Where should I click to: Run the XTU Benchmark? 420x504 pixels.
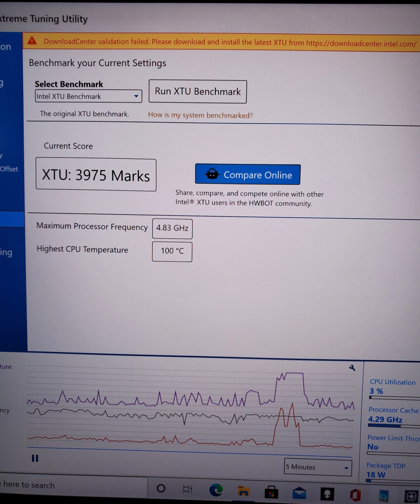198,92
